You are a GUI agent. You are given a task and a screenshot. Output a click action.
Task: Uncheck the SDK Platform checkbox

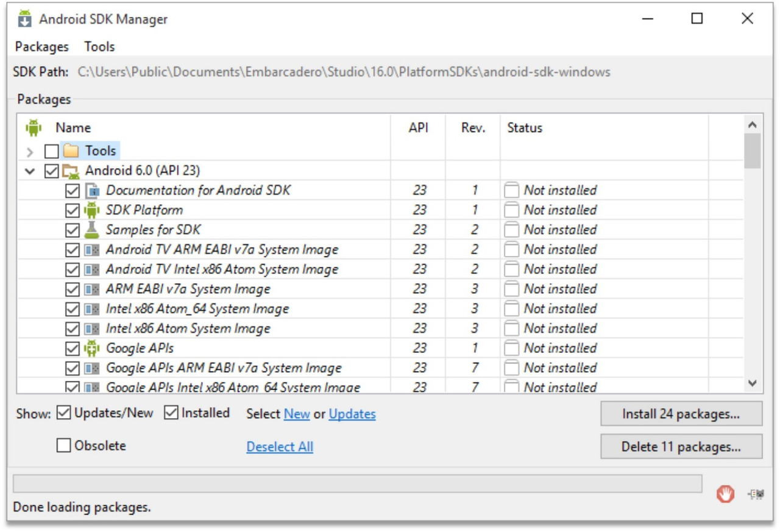73,210
